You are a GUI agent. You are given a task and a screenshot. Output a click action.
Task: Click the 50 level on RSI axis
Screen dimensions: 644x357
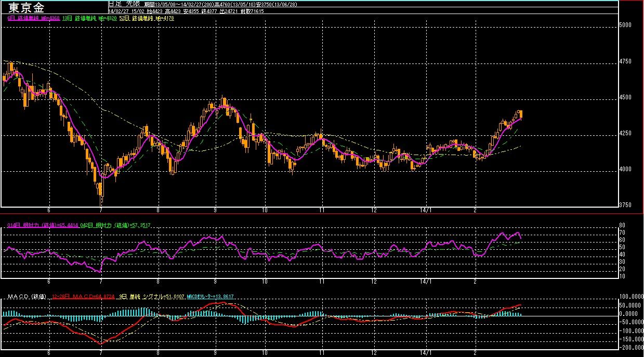click(x=622, y=247)
